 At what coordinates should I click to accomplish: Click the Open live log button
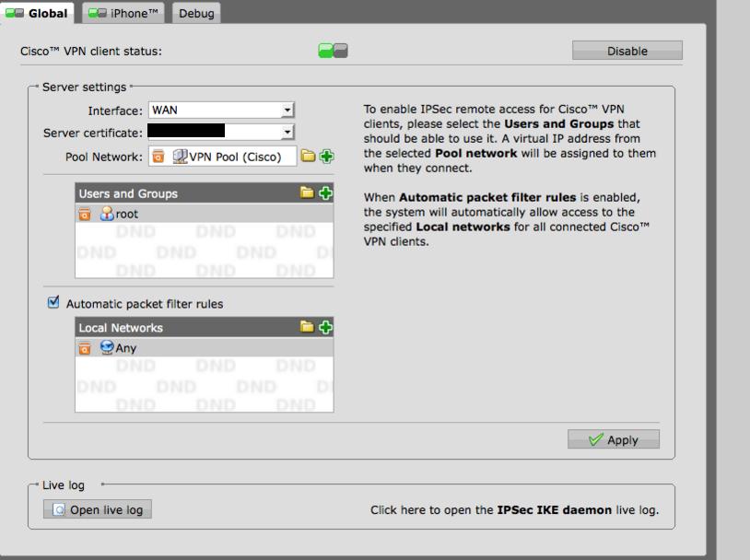tap(98, 509)
